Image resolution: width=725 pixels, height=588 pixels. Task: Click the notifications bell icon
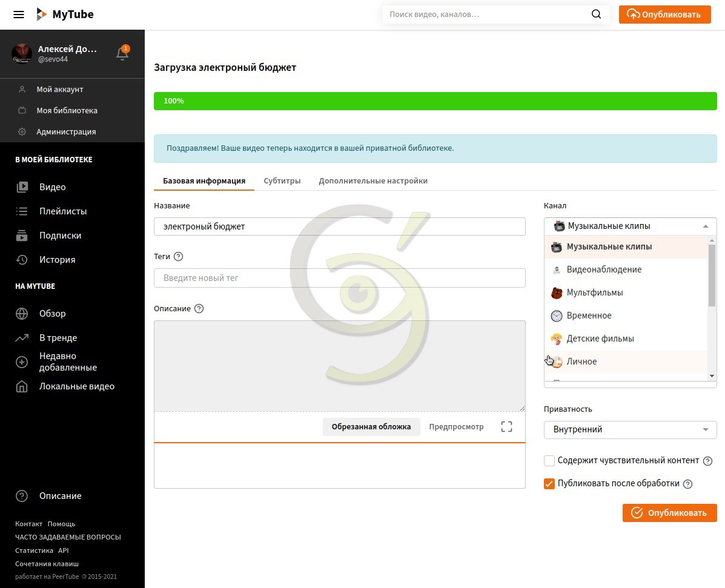tap(122, 54)
